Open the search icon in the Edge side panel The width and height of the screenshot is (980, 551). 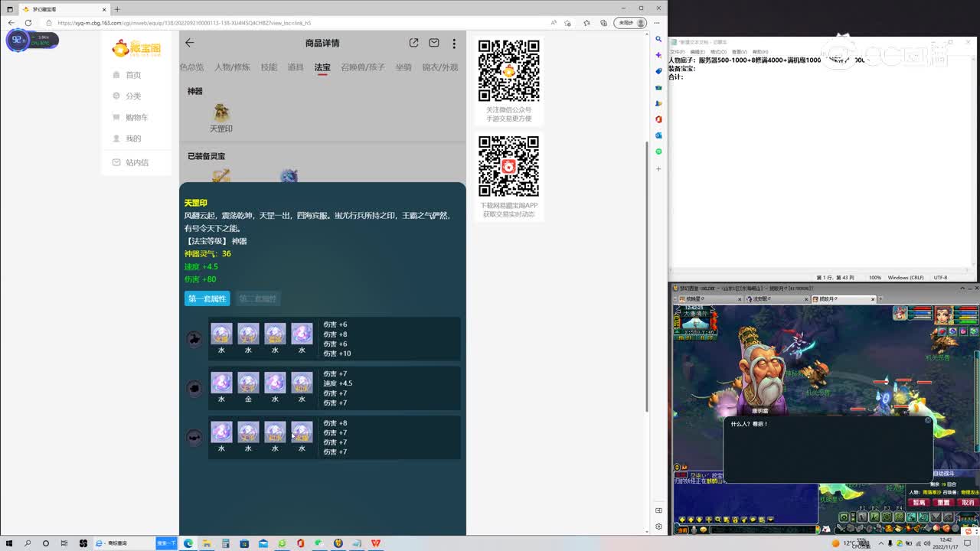tap(658, 38)
